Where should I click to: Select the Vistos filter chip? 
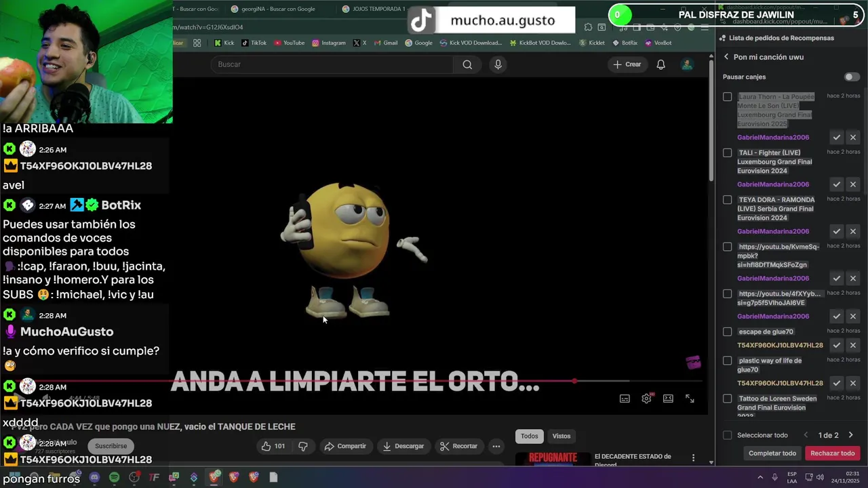[x=561, y=436]
